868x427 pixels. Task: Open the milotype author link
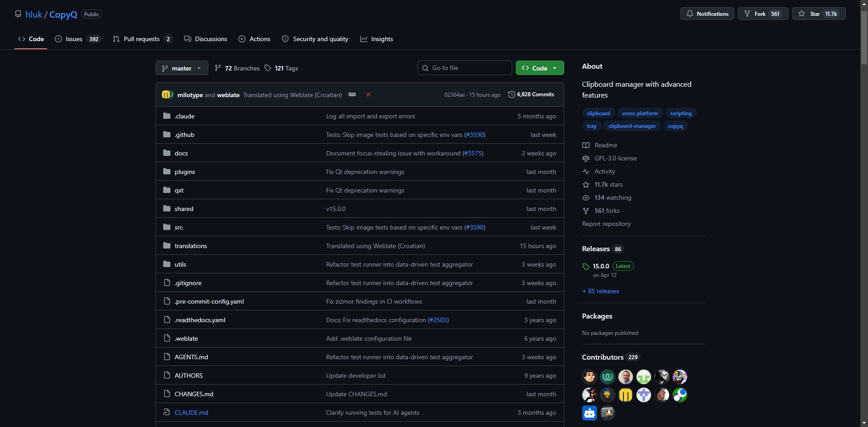(190, 95)
